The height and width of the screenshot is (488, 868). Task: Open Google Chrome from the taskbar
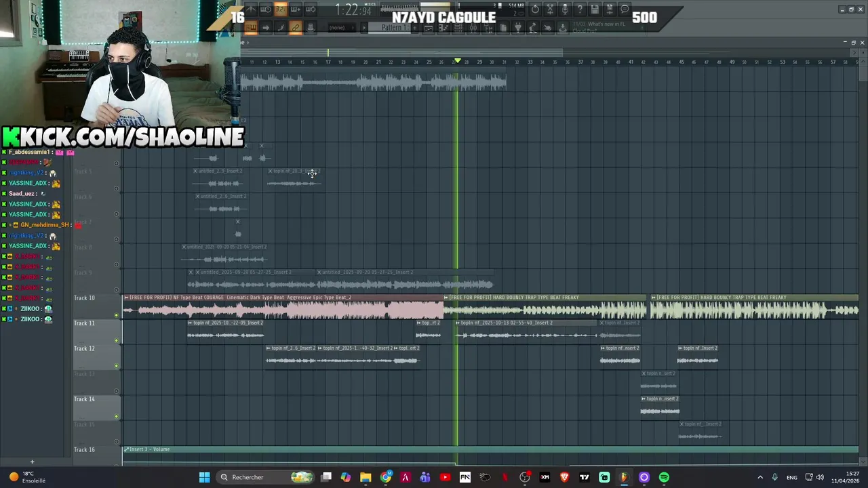pyautogui.click(x=386, y=477)
